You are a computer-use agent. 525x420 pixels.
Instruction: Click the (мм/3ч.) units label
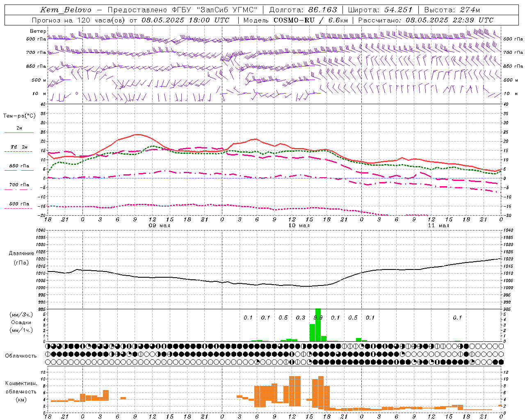click(21, 315)
